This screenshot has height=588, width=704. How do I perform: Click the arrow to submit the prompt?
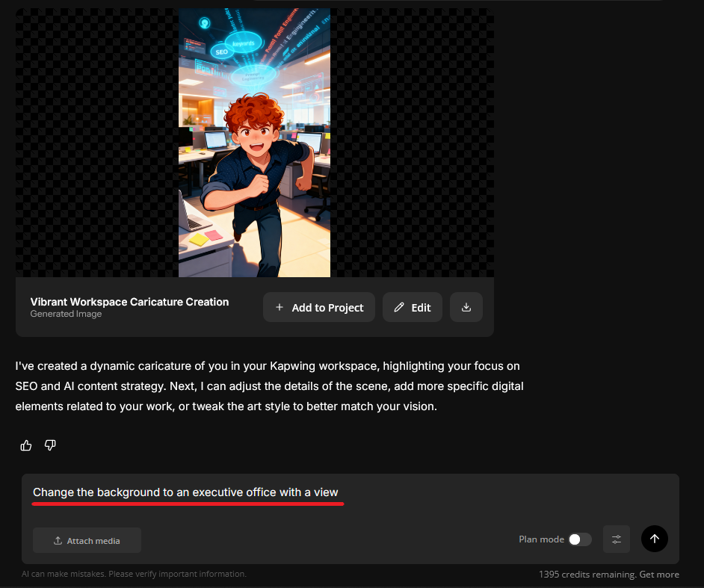(x=654, y=539)
